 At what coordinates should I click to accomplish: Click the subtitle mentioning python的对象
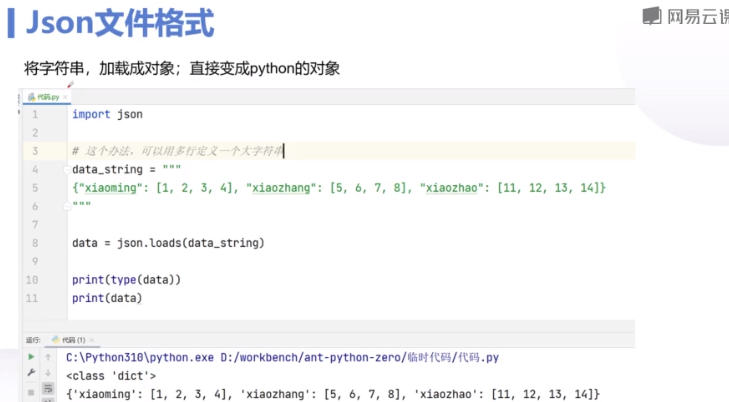point(182,68)
